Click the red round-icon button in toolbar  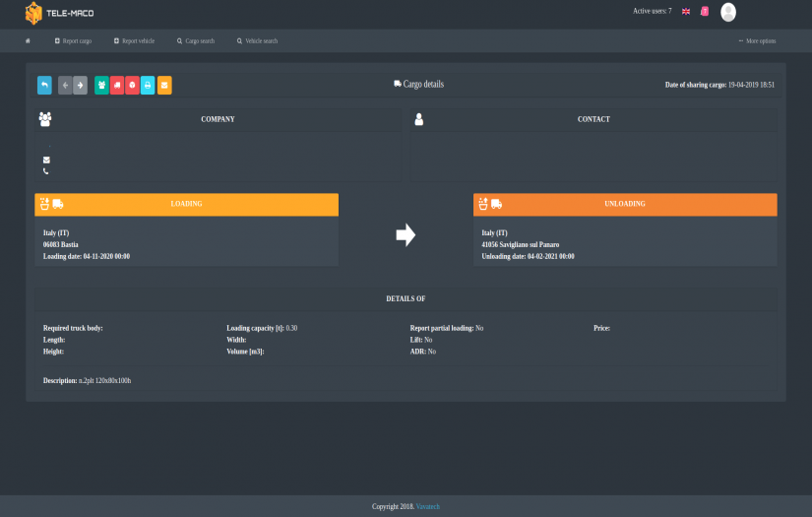(132, 85)
